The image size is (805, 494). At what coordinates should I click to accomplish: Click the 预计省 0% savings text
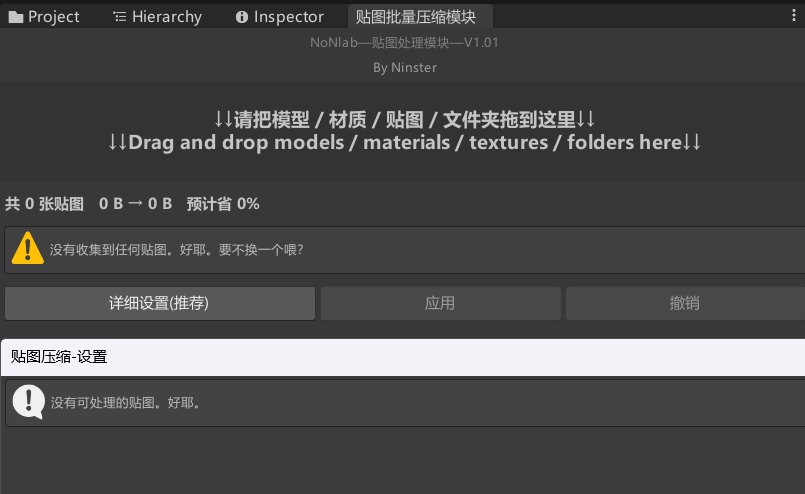pyautogui.click(x=223, y=204)
